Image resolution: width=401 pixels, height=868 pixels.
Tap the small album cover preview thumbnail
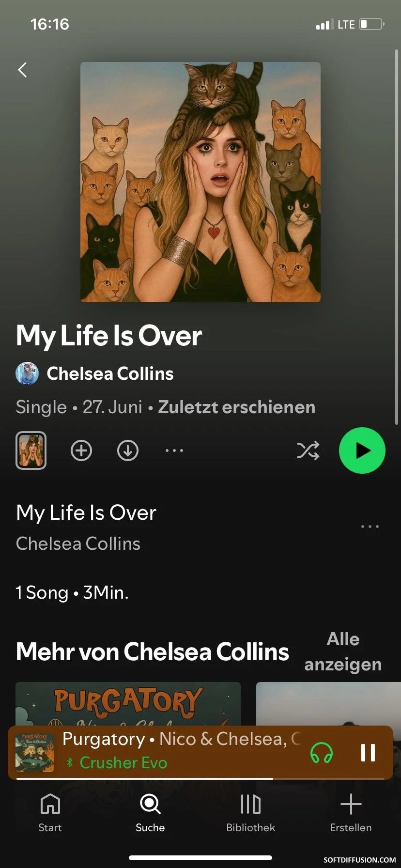[x=31, y=450]
